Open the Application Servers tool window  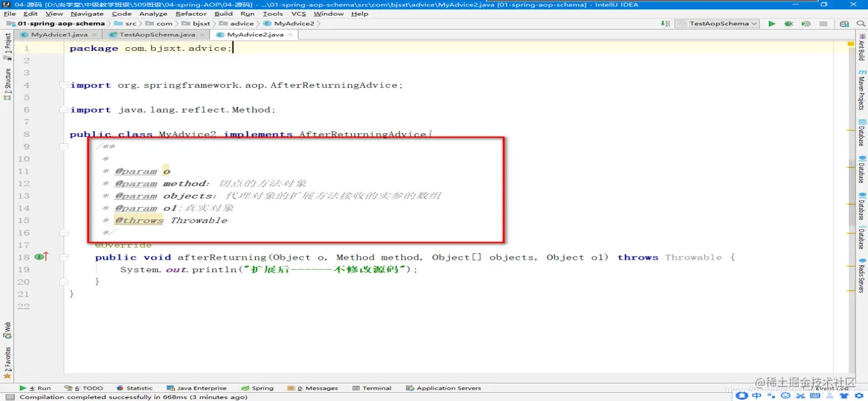coord(444,388)
